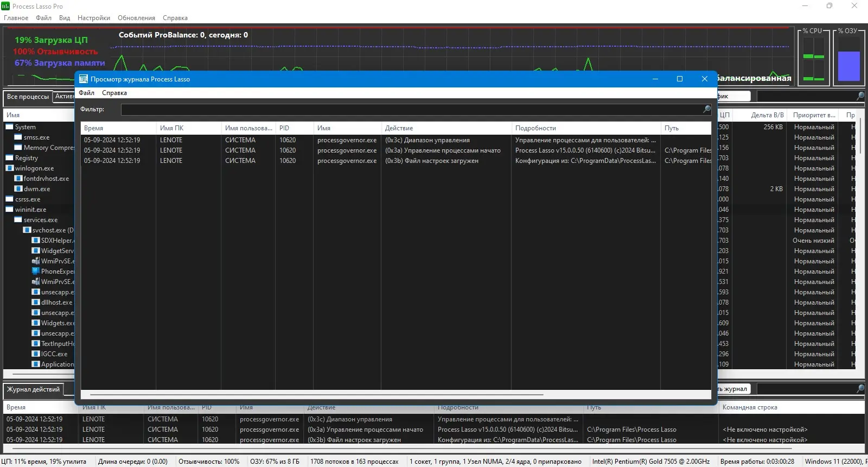Click the Приоритет column header in process list
The image size is (868, 467).
[814, 115]
